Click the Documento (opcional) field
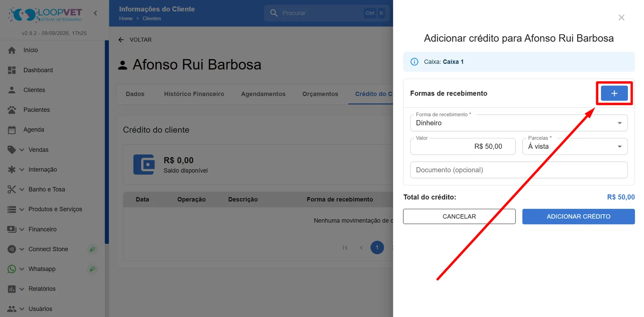 (519, 170)
